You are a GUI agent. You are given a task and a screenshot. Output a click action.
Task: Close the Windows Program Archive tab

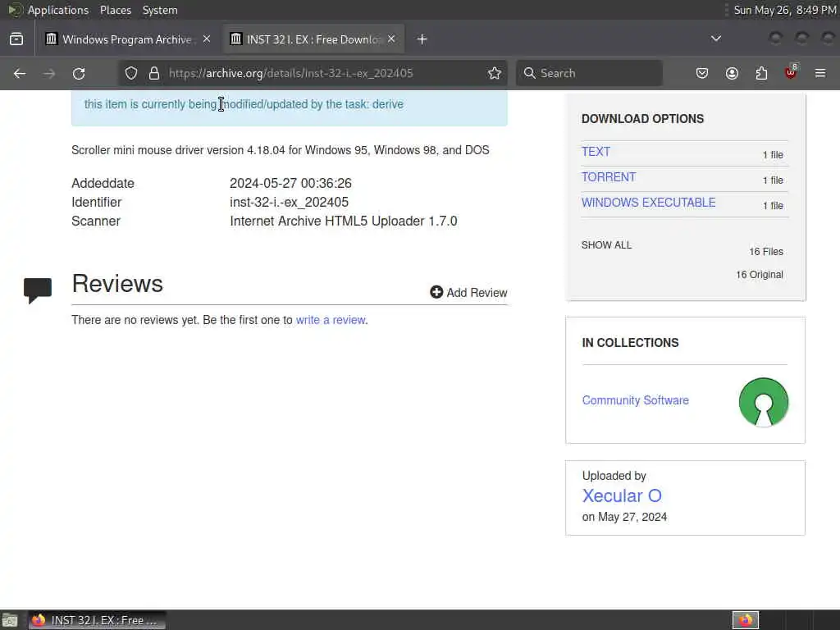pos(207,39)
